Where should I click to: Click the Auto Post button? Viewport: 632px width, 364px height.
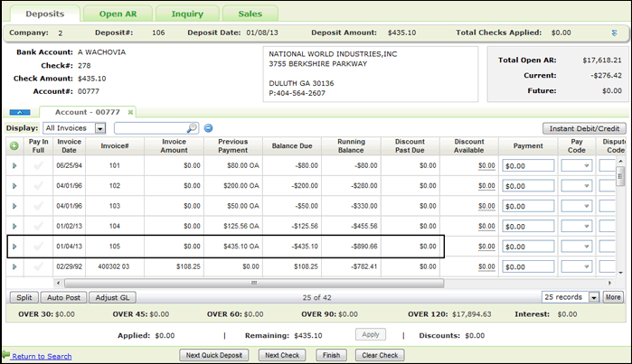(63, 297)
